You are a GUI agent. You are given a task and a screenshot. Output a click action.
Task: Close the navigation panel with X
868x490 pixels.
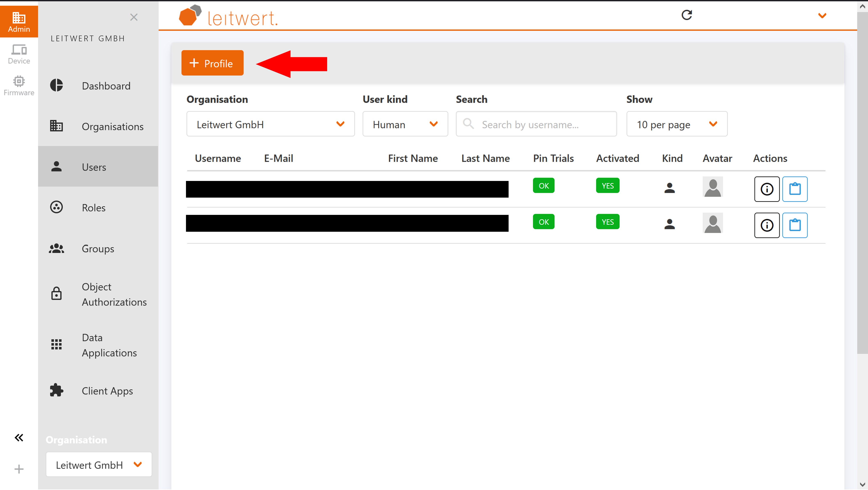[134, 17]
